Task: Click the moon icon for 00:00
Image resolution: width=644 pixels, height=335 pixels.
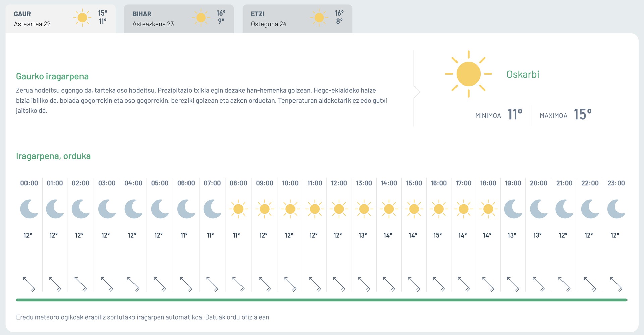Action: click(x=29, y=209)
